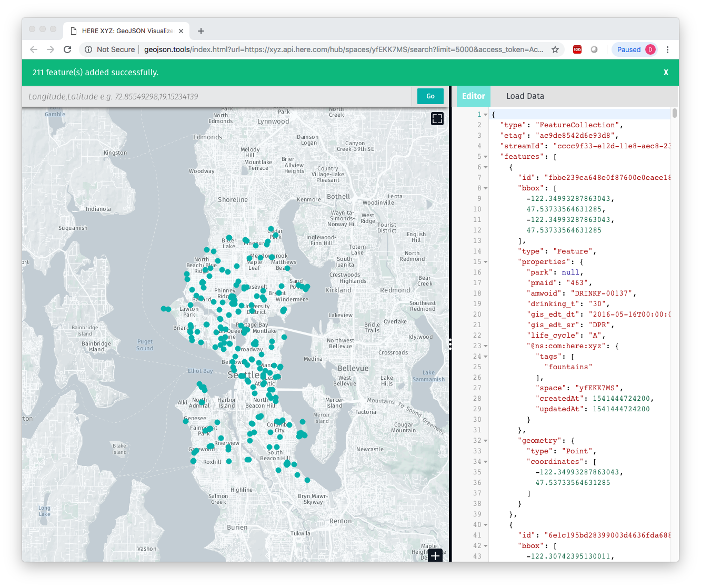The height and width of the screenshot is (588, 701).
Task: Open the red CORS extension icon
Action: point(577,49)
